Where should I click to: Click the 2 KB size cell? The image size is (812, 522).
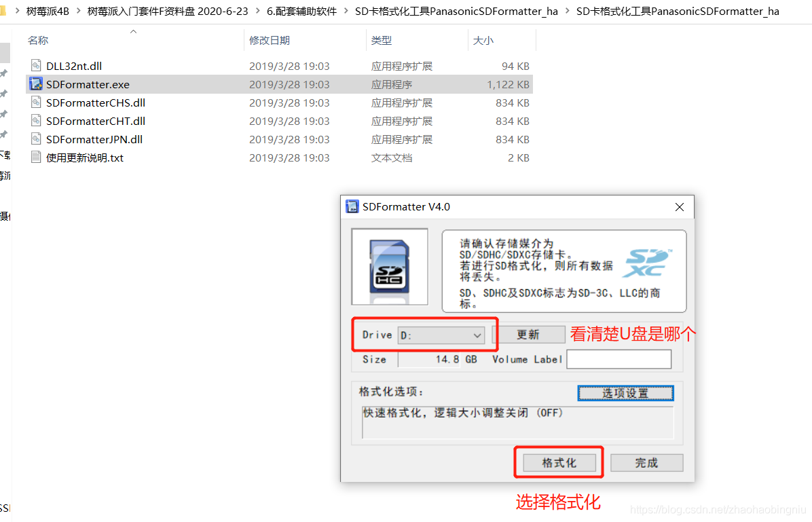[x=519, y=158]
